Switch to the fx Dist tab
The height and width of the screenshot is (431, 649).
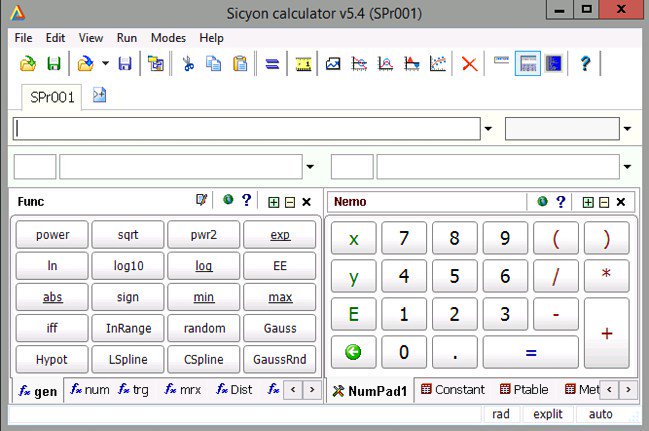click(x=234, y=390)
